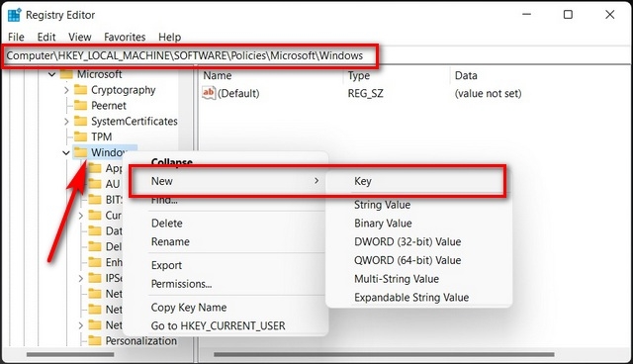Select Export in the context menu

(166, 265)
